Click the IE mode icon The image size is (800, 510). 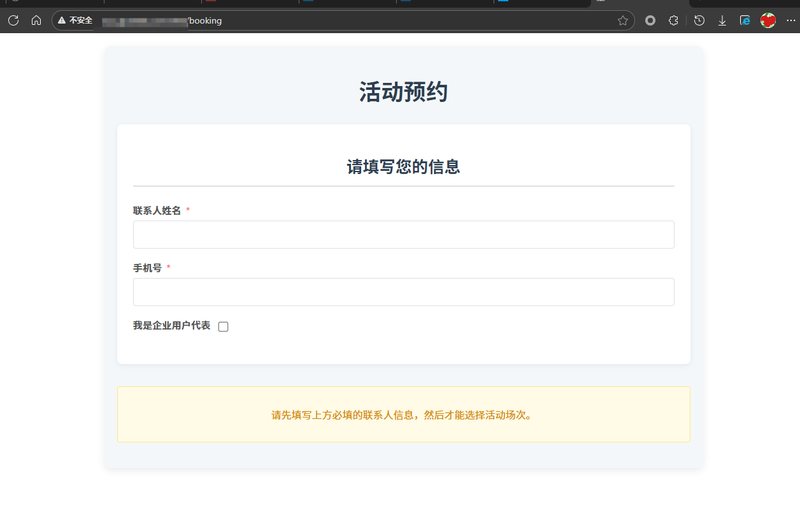(745, 20)
